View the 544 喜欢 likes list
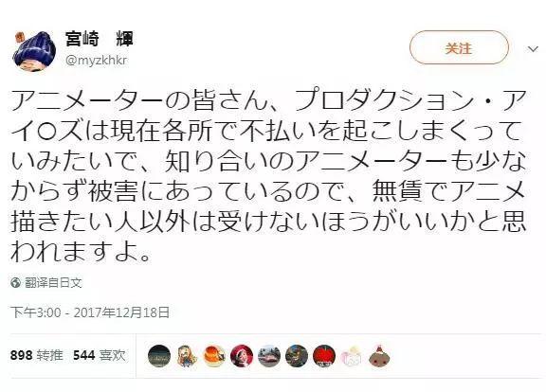The width and height of the screenshot is (546, 392). click(99, 355)
